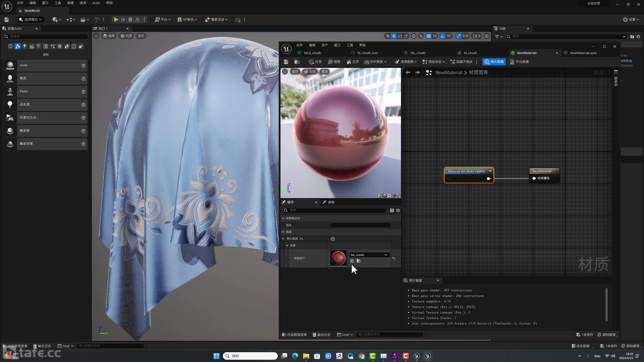Open the 平台 platforms dropdown

(x=163, y=19)
